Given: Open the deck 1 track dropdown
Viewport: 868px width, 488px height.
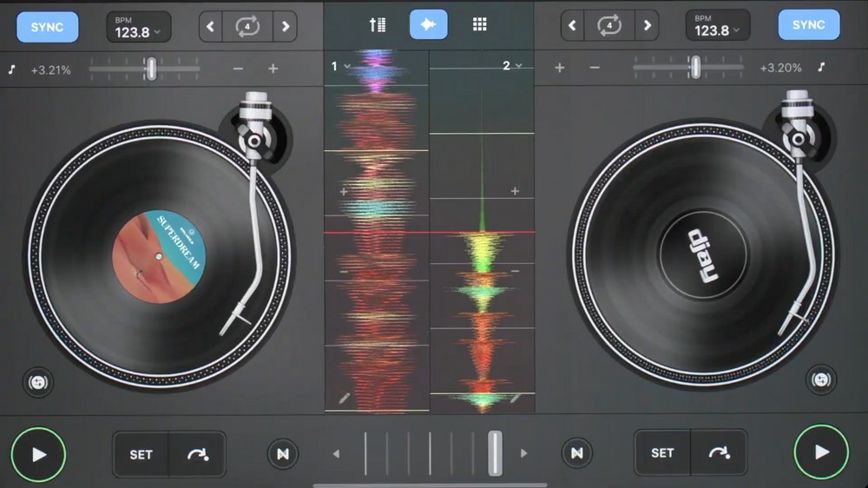Looking at the screenshot, I should (x=340, y=67).
